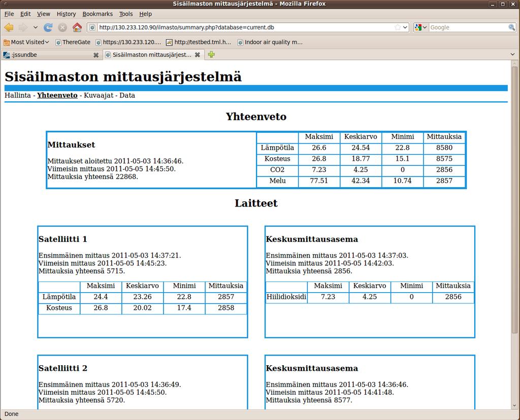Click the Most Visited folder icon
520x420 pixels.
pos(7,43)
